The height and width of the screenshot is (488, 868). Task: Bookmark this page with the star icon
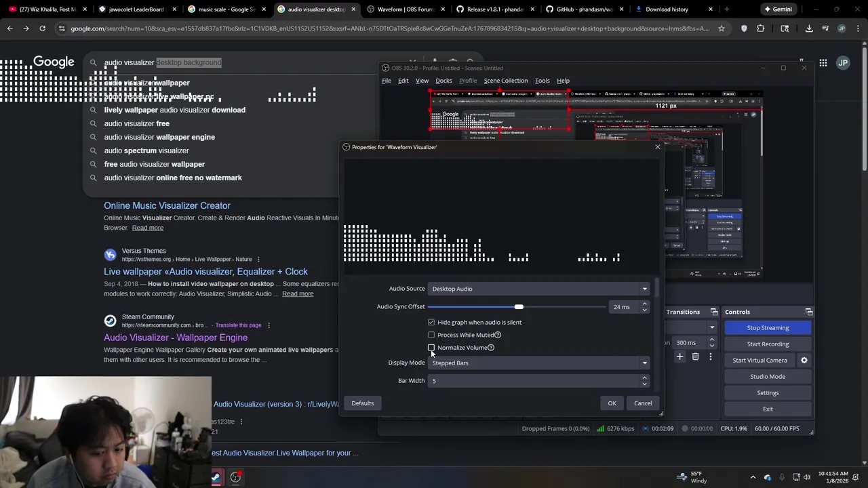722,28
